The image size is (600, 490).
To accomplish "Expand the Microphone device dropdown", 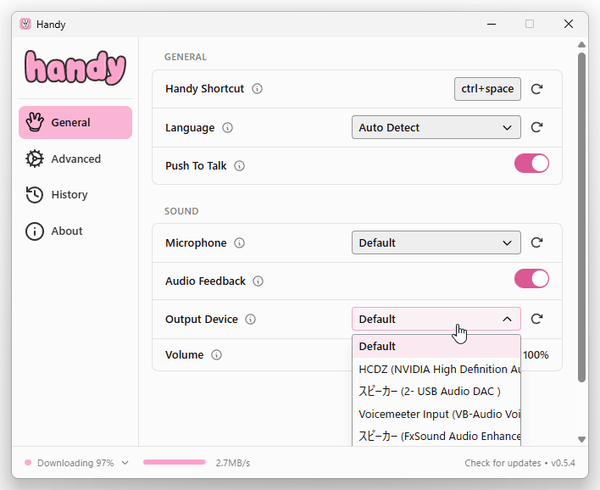I will (436, 243).
